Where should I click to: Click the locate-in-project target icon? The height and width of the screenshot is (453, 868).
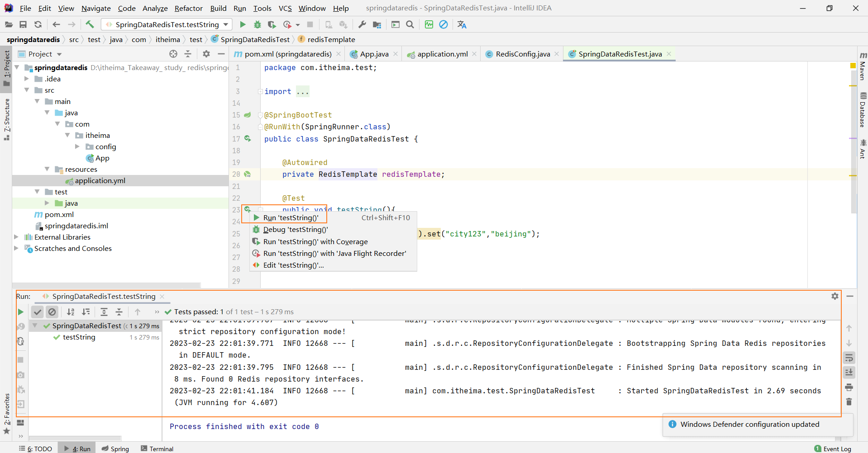point(173,54)
